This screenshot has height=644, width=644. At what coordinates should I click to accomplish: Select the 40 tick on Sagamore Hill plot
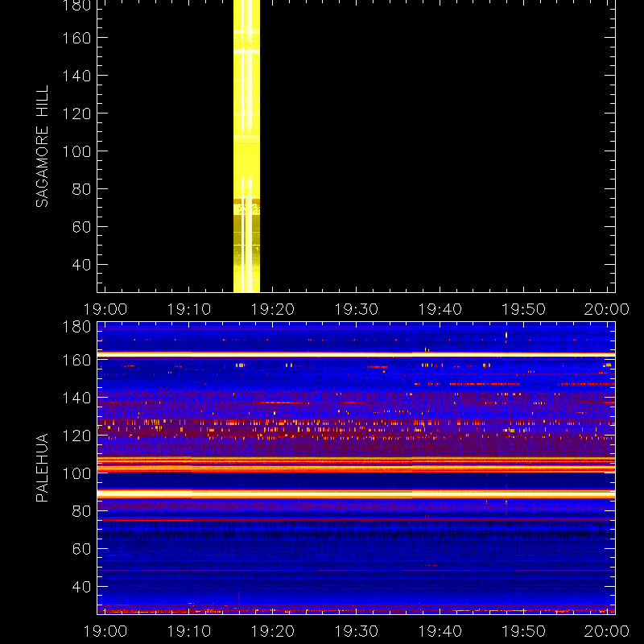pos(81,265)
